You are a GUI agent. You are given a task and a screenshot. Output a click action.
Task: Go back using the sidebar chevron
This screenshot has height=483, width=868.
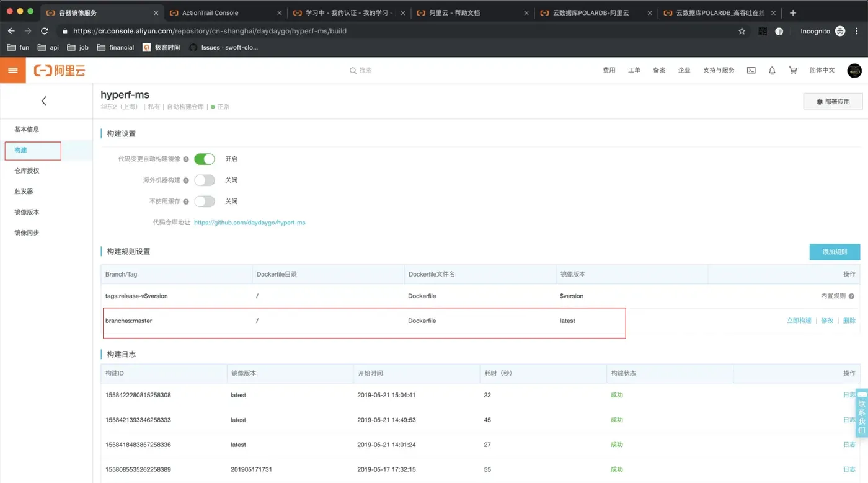(x=44, y=101)
